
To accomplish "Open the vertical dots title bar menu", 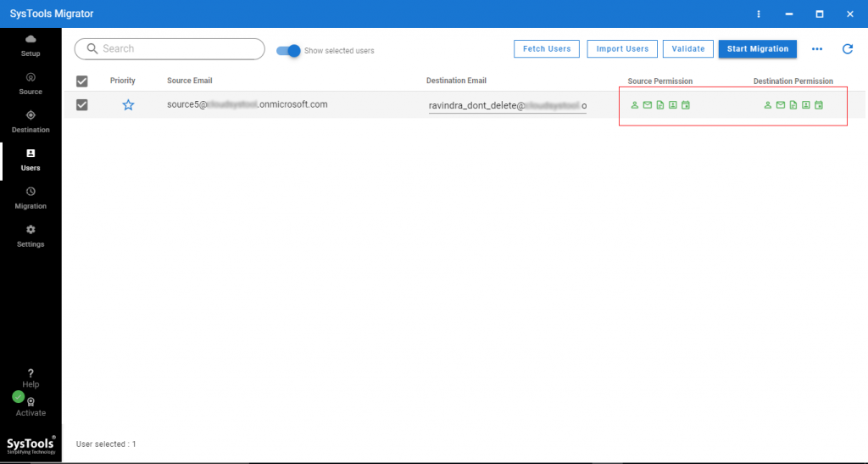I will coord(759,14).
